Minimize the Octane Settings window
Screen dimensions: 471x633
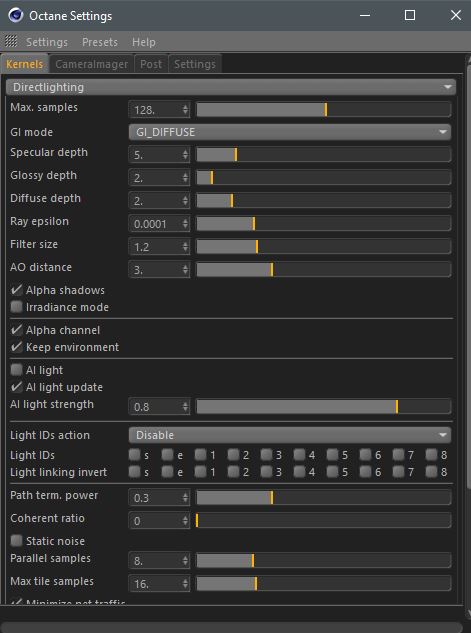(365, 15)
